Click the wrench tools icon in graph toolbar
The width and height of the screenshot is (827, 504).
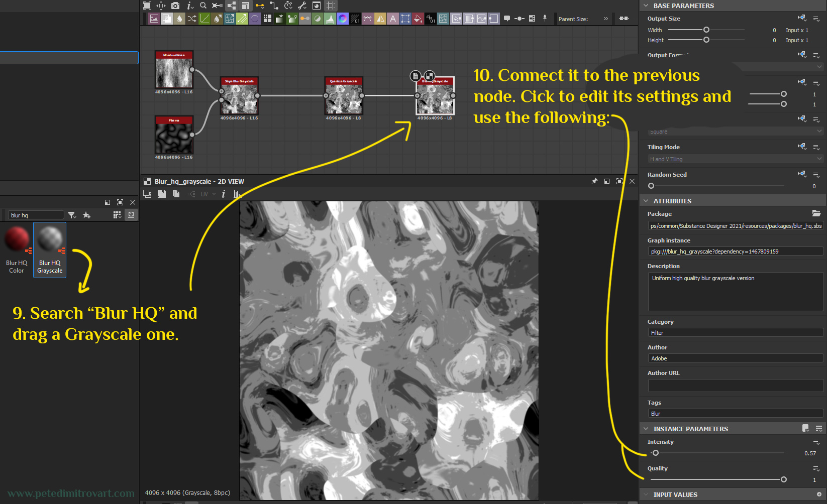tap(302, 6)
